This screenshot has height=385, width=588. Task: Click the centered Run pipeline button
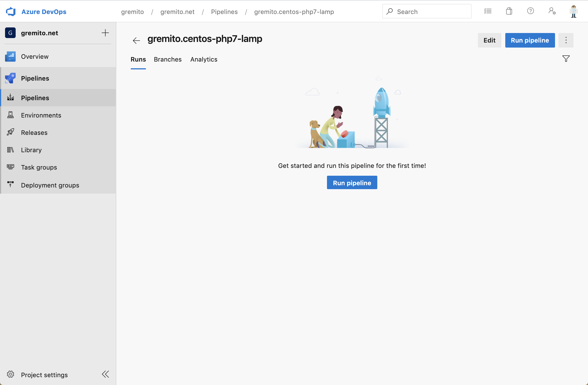click(352, 183)
